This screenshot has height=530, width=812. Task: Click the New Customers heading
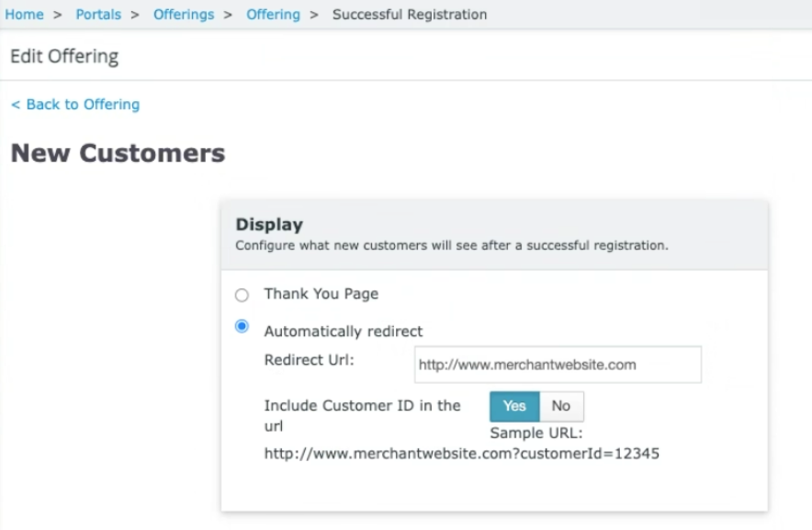118,153
